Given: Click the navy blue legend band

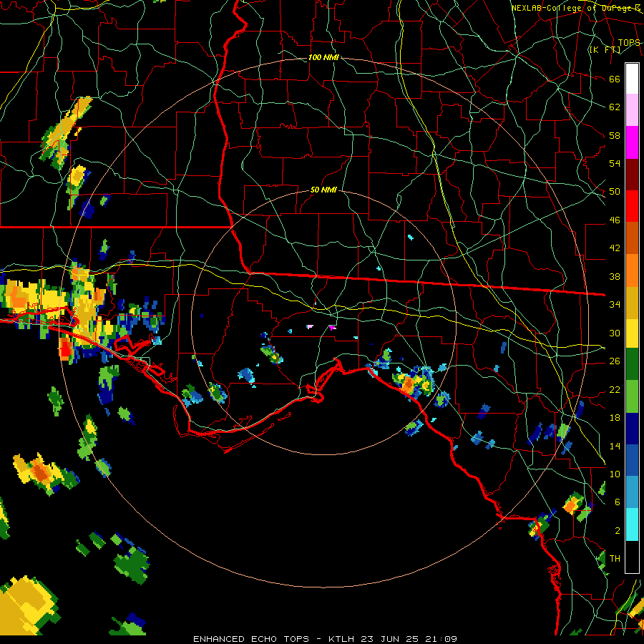Looking at the screenshot, I should tap(632, 429).
